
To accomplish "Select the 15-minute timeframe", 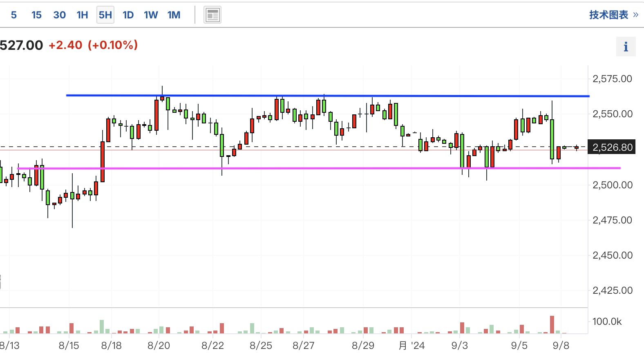I will coord(36,15).
